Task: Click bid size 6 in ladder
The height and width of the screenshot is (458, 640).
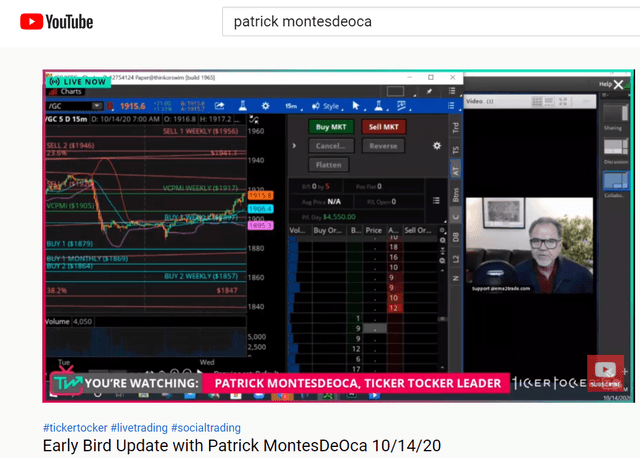Action: (358, 359)
